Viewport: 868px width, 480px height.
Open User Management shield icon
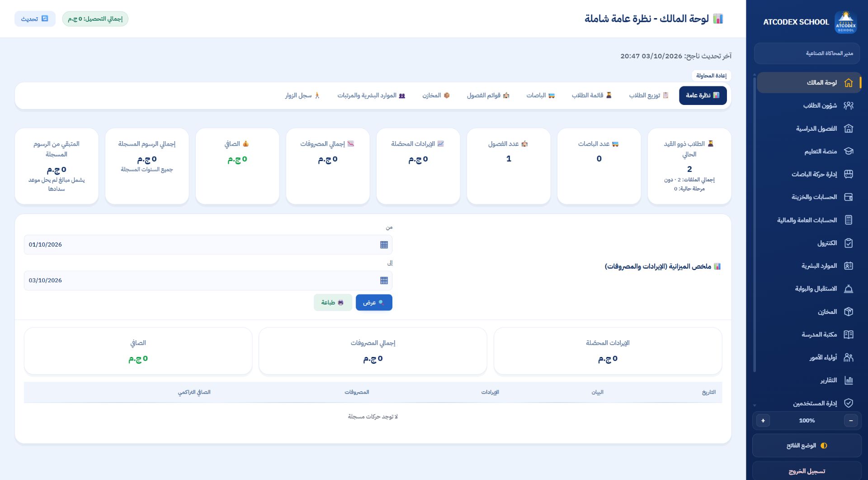point(849,403)
